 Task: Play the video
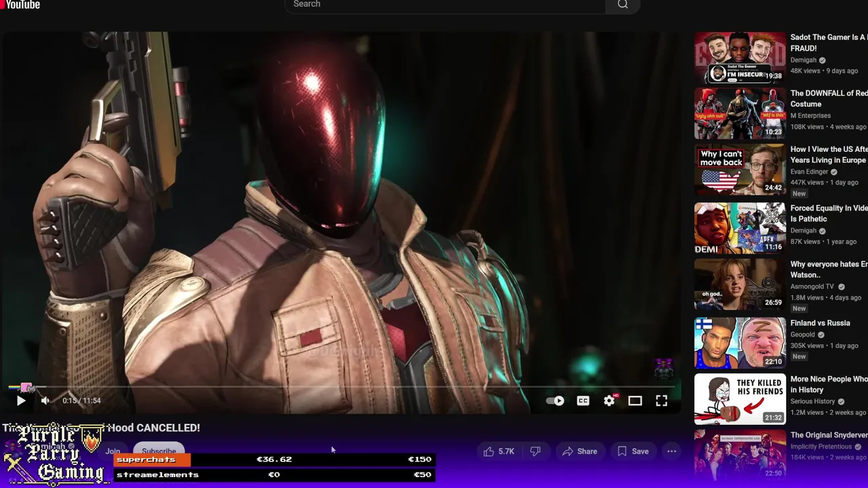pyautogui.click(x=21, y=401)
